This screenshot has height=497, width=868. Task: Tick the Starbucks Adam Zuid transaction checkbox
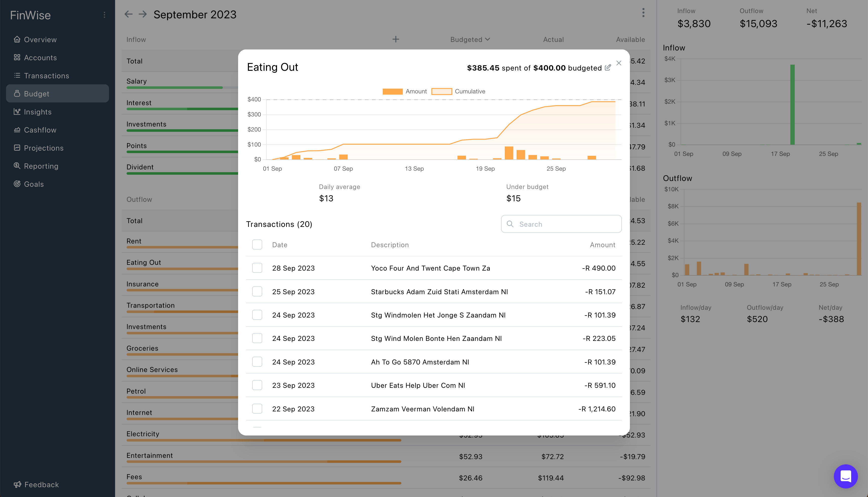(x=257, y=291)
